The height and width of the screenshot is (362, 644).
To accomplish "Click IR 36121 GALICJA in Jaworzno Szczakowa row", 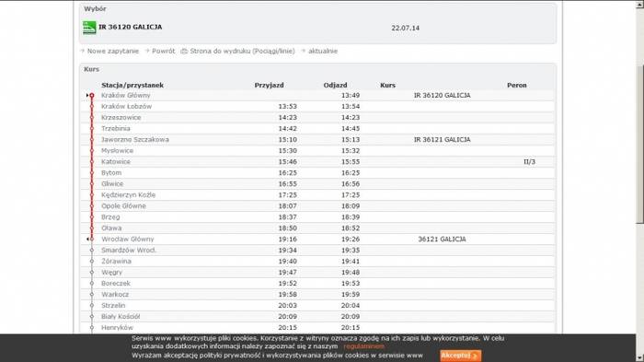I will point(442,139).
